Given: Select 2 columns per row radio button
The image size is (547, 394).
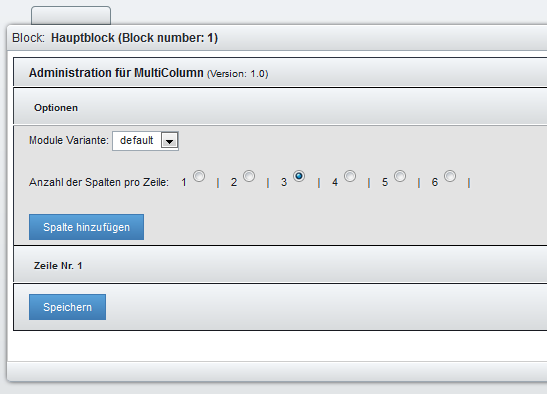Looking at the screenshot, I should pos(249,176).
